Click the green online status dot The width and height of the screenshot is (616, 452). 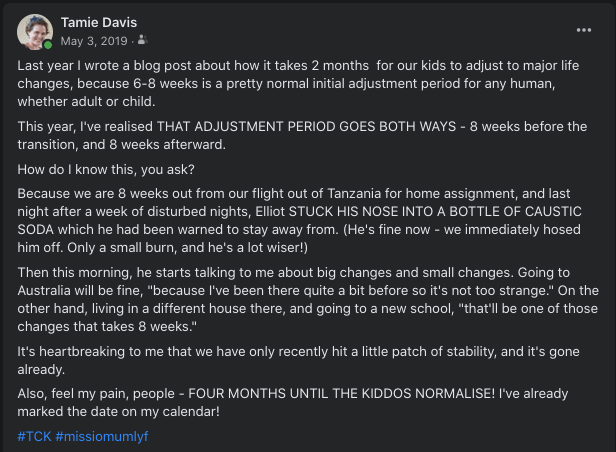click(46, 45)
